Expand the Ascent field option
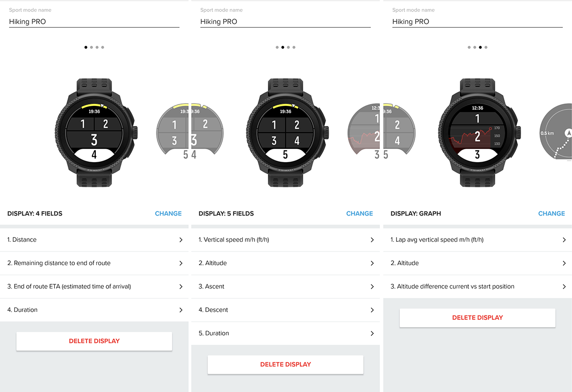Image resolution: width=572 pixels, height=392 pixels. point(286,287)
